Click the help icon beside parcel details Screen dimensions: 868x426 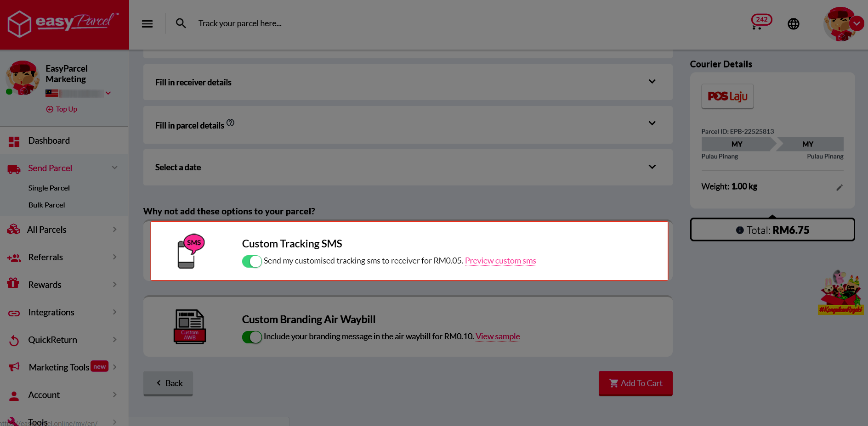[231, 123]
